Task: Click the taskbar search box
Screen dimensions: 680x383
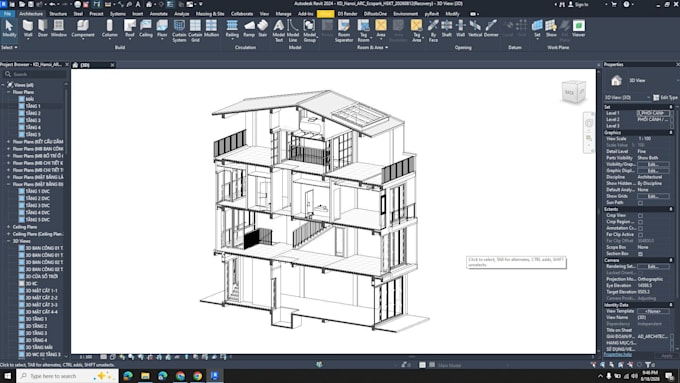Action: click(x=67, y=376)
